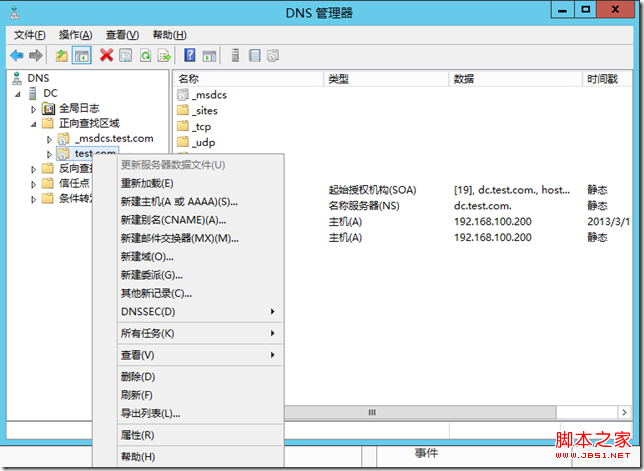Collapse the DC server node

[x=18, y=94]
